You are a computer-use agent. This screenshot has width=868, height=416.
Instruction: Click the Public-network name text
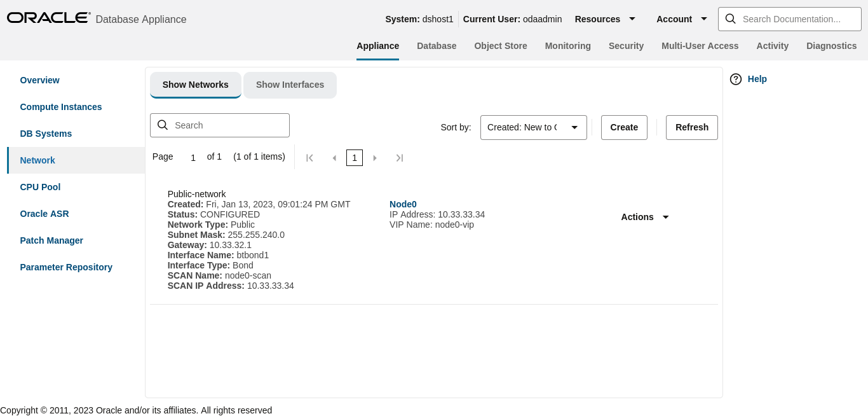point(196,194)
